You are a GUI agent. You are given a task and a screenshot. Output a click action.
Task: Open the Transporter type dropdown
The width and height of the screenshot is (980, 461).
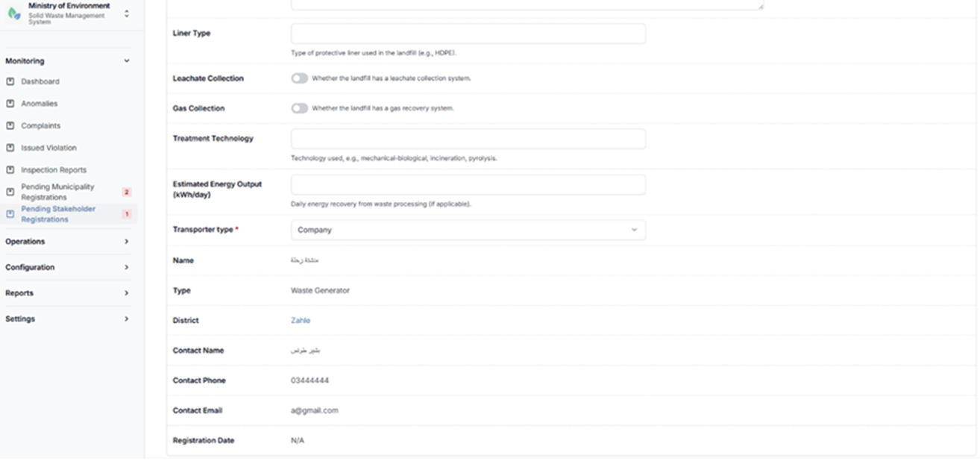pyautogui.click(x=468, y=230)
